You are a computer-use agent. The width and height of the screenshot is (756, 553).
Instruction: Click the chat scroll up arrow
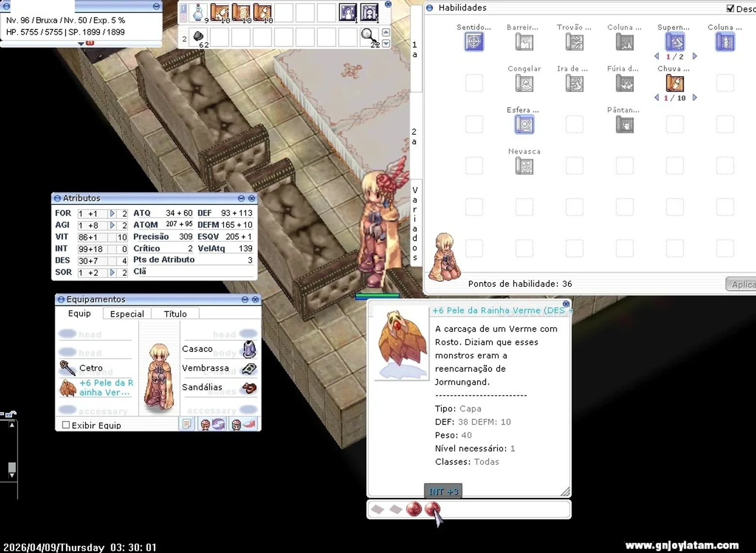[12, 425]
